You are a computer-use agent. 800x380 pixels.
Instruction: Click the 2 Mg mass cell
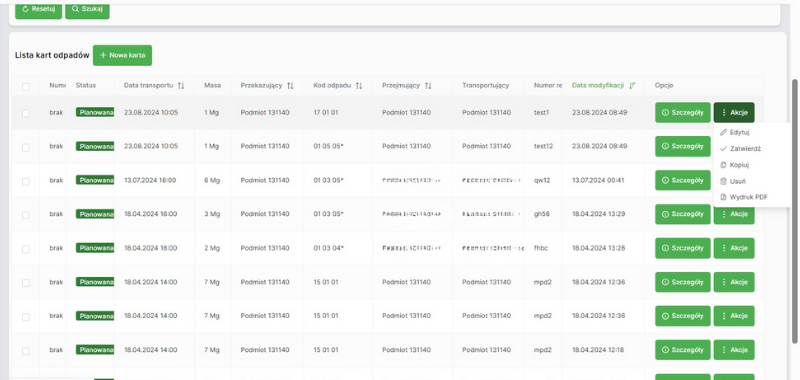tap(211, 248)
